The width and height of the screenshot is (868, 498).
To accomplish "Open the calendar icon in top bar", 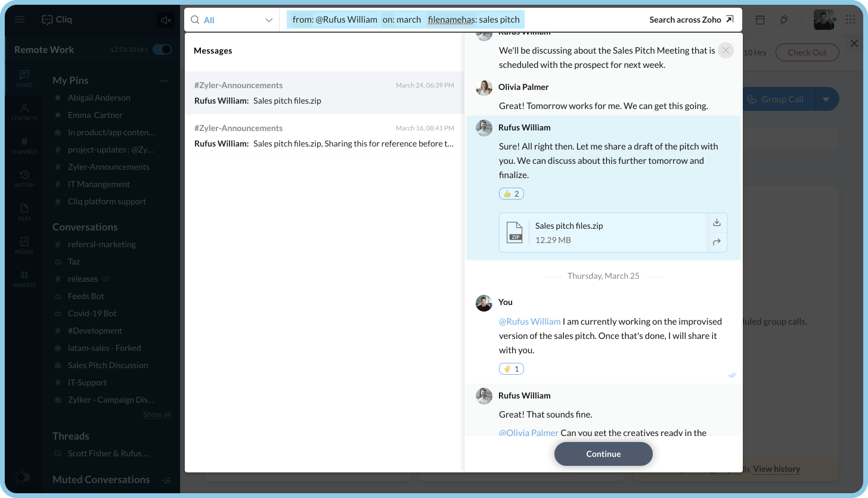I will (760, 20).
